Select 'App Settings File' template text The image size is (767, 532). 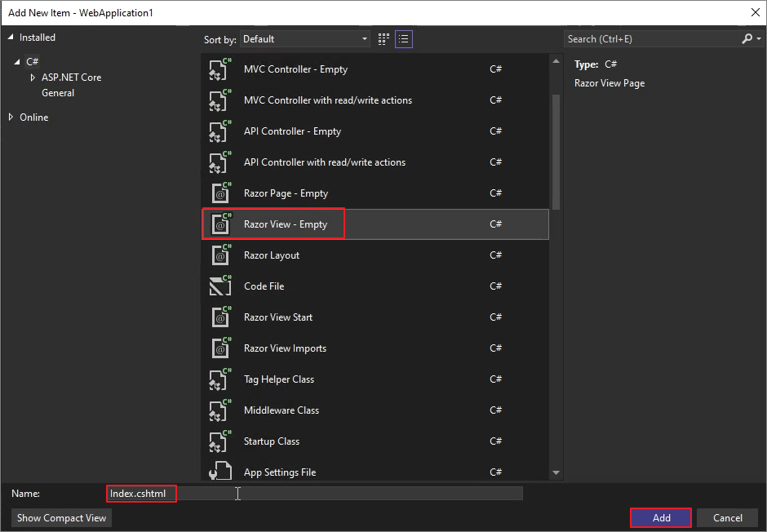[280, 472]
